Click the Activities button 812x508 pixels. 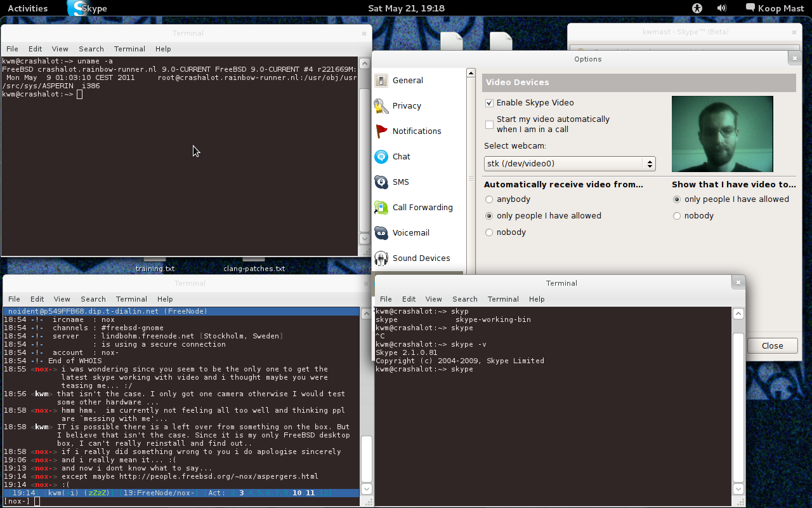[27, 8]
